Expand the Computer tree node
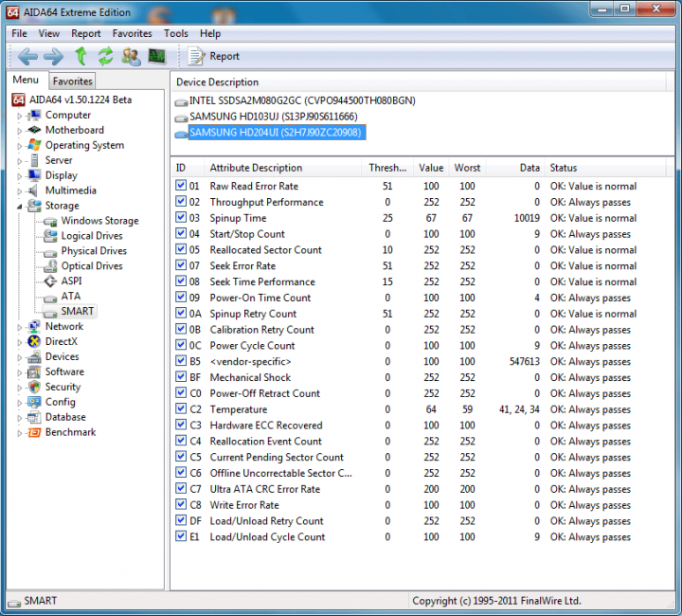This screenshot has height=616, width=682. pyautogui.click(x=20, y=117)
